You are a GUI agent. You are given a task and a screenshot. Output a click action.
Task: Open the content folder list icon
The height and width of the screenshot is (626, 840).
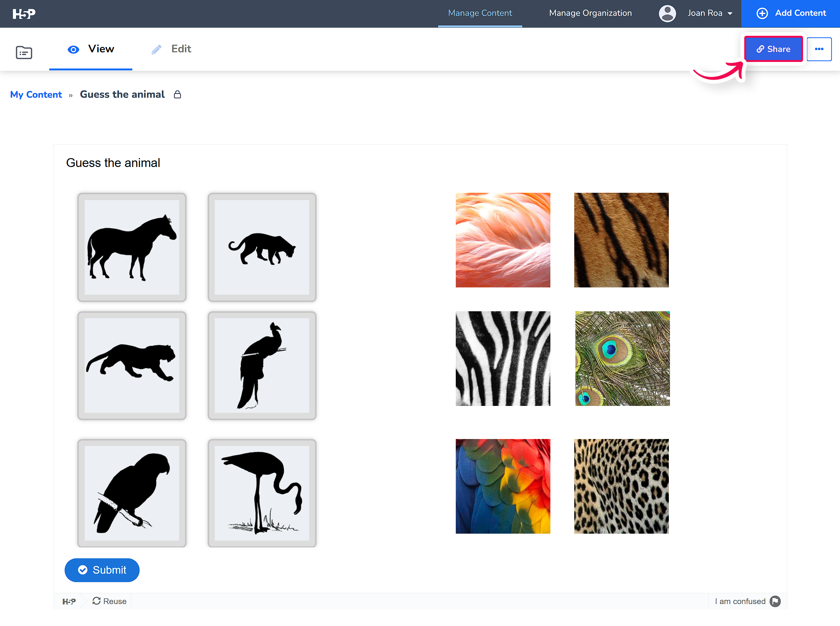coord(24,52)
